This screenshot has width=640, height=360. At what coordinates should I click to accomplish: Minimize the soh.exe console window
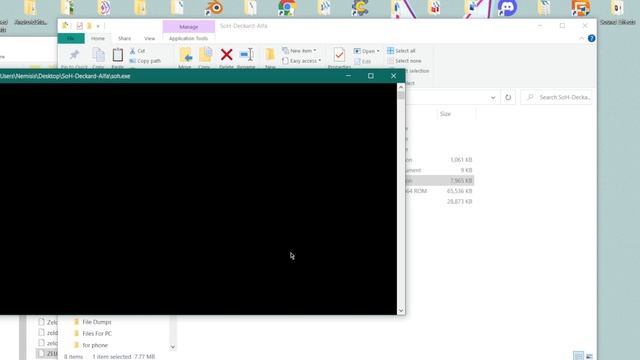348,76
